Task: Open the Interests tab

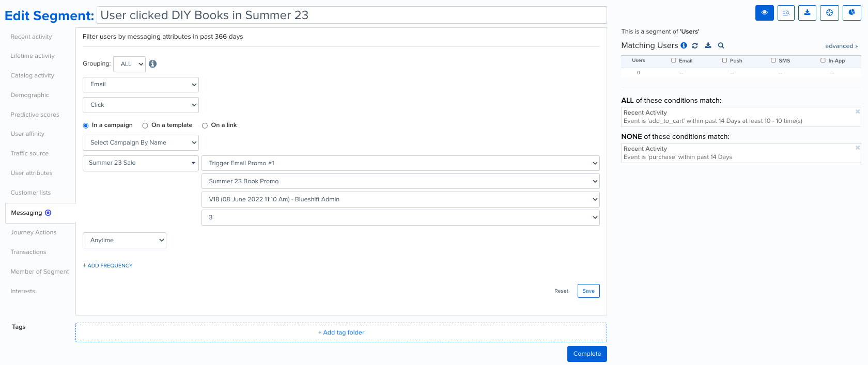Action: click(x=23, y=291)
